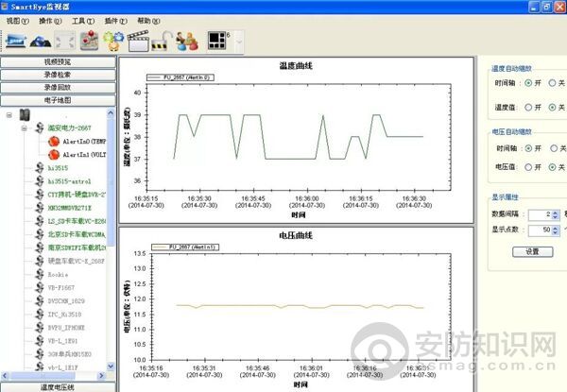567x392 pixels.
Task: Switch to the 电子地图 panel
Action: pos(58,100)
